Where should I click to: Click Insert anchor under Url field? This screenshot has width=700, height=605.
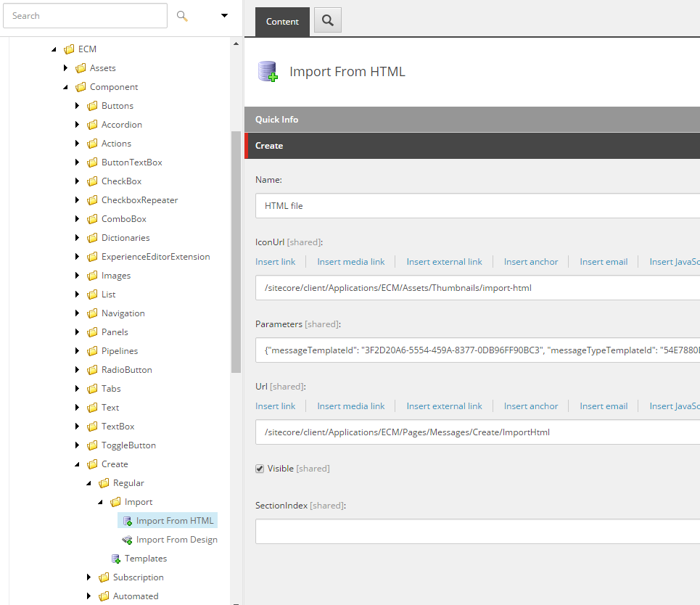coord(531,406)
